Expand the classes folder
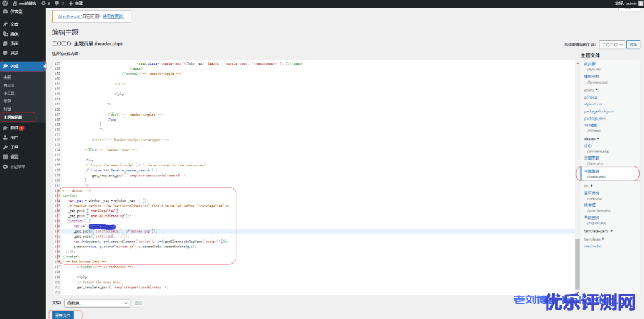 (592, 139)
